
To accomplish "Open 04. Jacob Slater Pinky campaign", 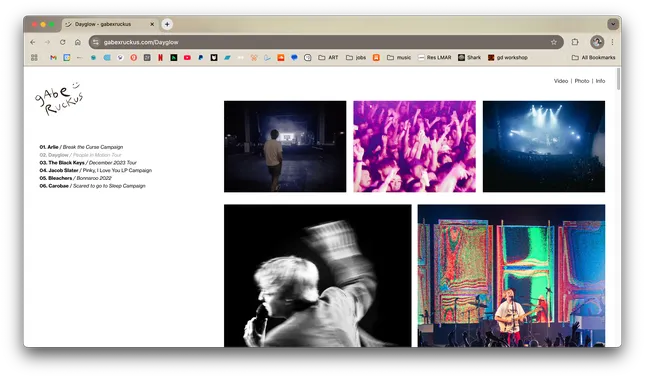I will [95, 170].
